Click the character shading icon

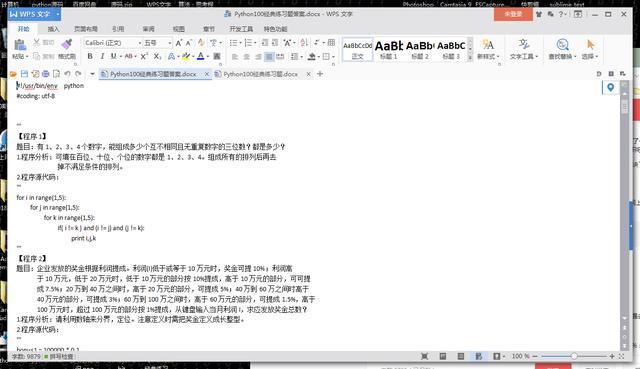pyautogui.click(x=217, y=56)
